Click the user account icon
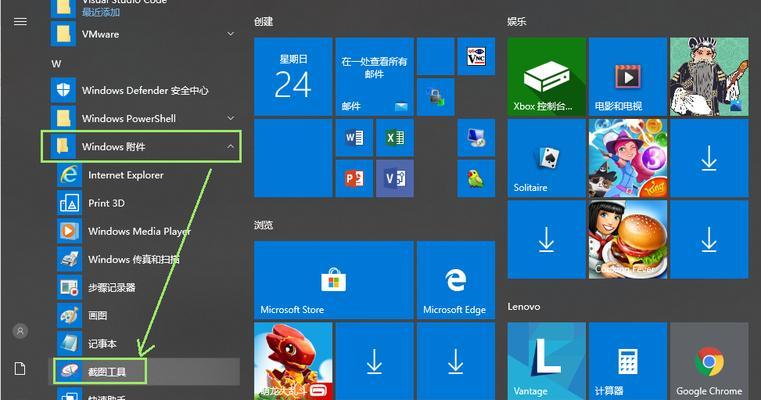The height and width of the screenshot is (400, 761). 20,331
